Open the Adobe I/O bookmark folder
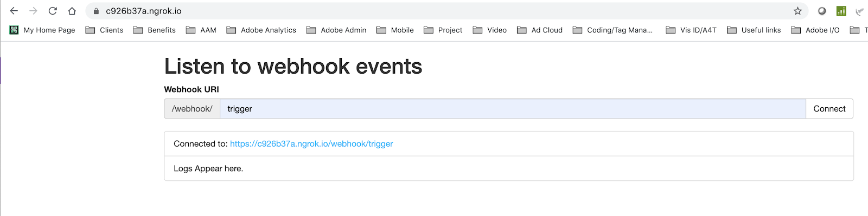The width and height of the screenshot is (868, 216). pyautogui.click(x=815, y=30)
